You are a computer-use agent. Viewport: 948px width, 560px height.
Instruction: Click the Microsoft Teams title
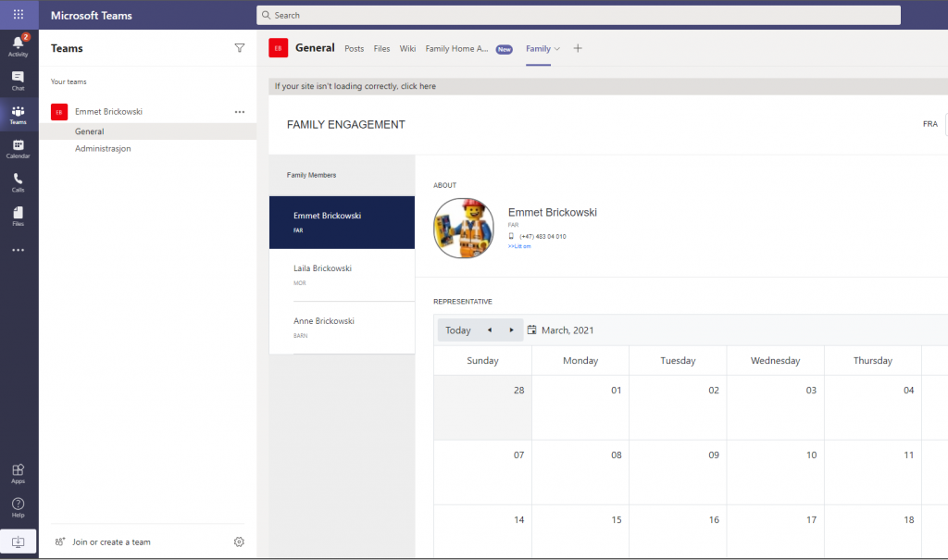point(92,16)
